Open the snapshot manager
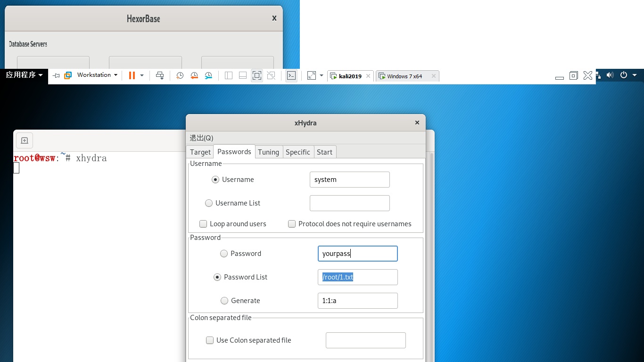 209,75
